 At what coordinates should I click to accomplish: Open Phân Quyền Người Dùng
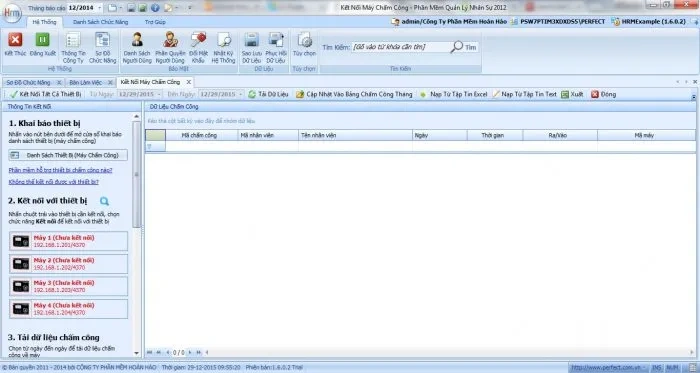(170, 47)
